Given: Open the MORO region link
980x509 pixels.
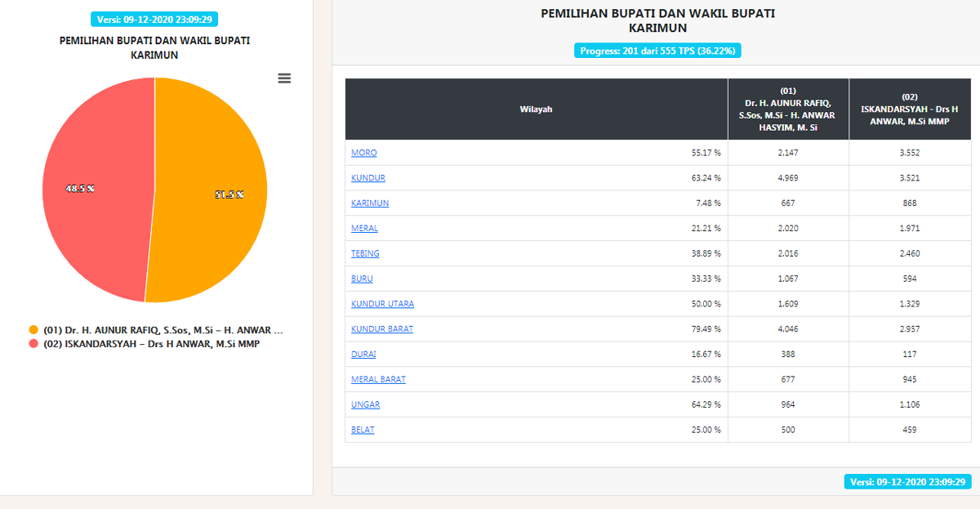Looking at the screenshot, I should [x=364, y=153].
